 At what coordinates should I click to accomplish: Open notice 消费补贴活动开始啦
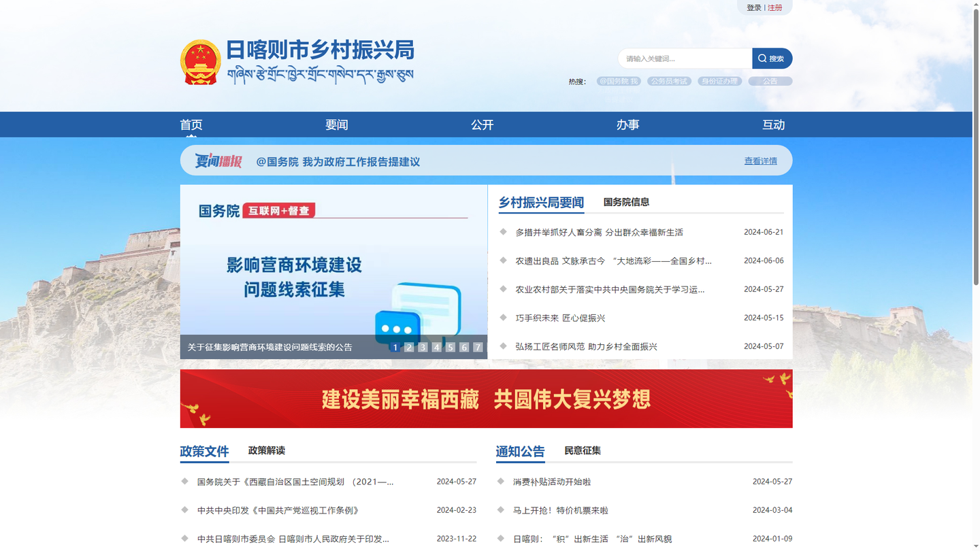(x=552, y=482)
